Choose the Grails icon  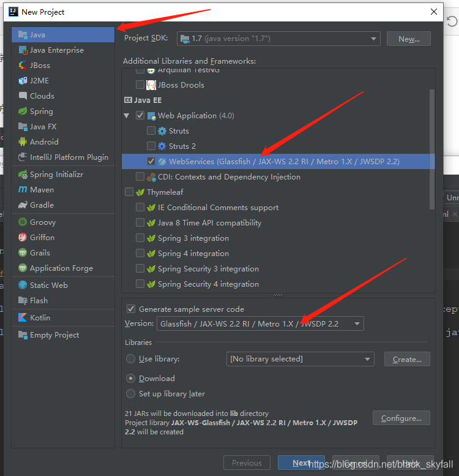click(23, 252)
